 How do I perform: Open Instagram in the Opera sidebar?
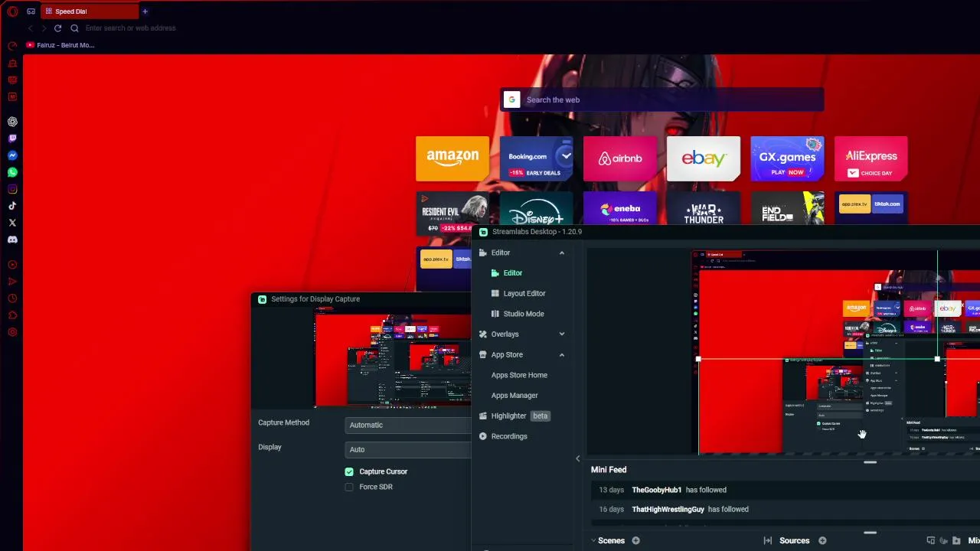12,189
